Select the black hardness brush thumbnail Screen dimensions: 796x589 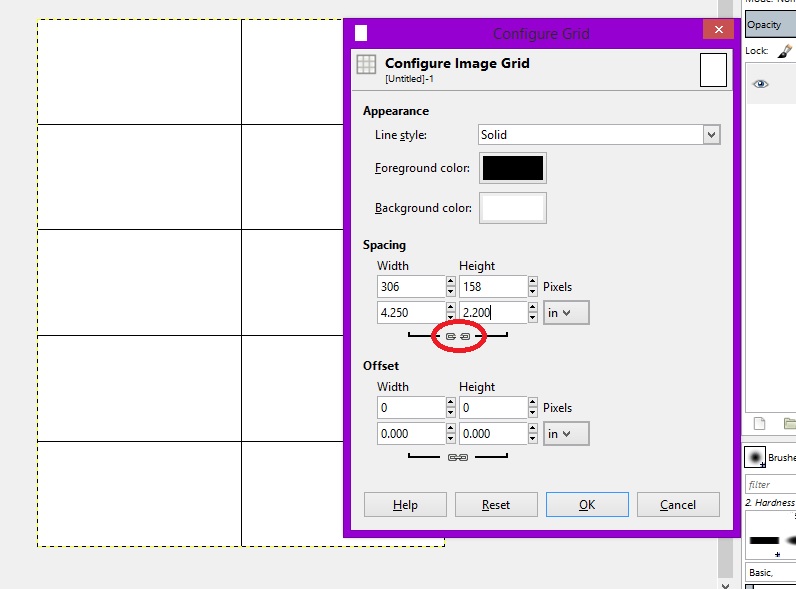point(764,540)
